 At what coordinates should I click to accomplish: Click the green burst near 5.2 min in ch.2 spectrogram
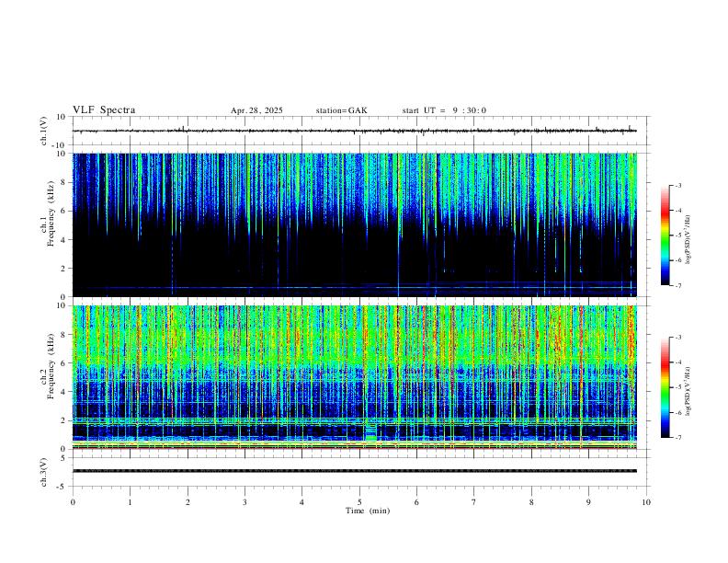(370, 432)
